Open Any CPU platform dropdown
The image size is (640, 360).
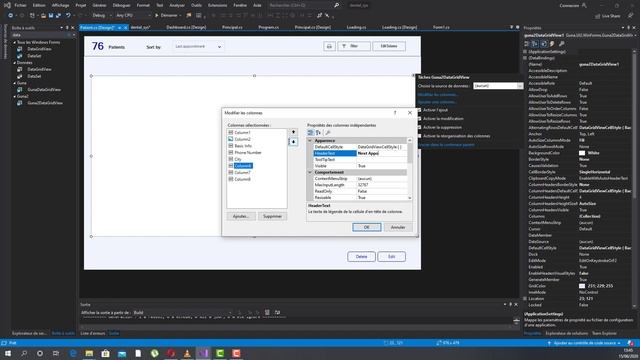click(133, 15)
